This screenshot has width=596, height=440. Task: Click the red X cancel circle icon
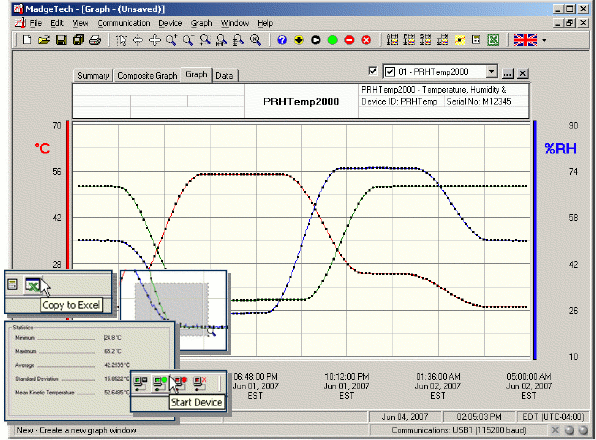click(x=366, y=40)
